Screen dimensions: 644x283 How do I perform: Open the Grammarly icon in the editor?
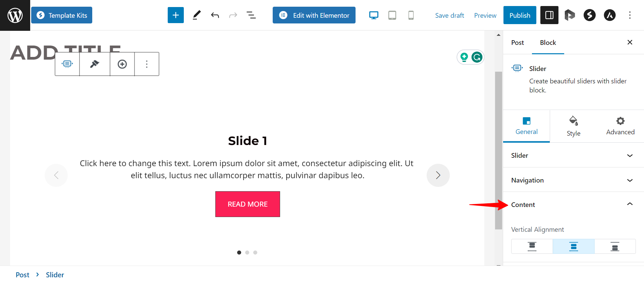tap(477, 57)
